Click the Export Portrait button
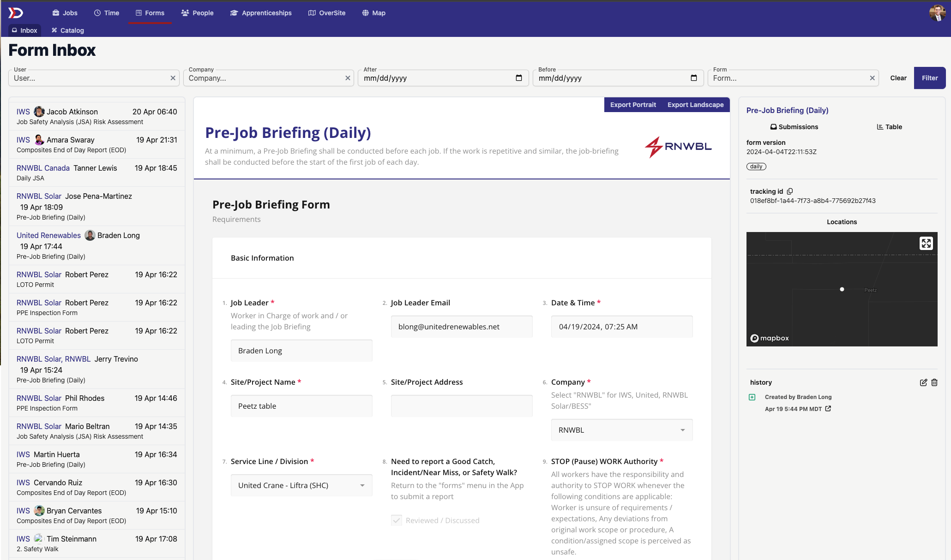Viewport: 951px width, 560px height. tap(633, 105)
